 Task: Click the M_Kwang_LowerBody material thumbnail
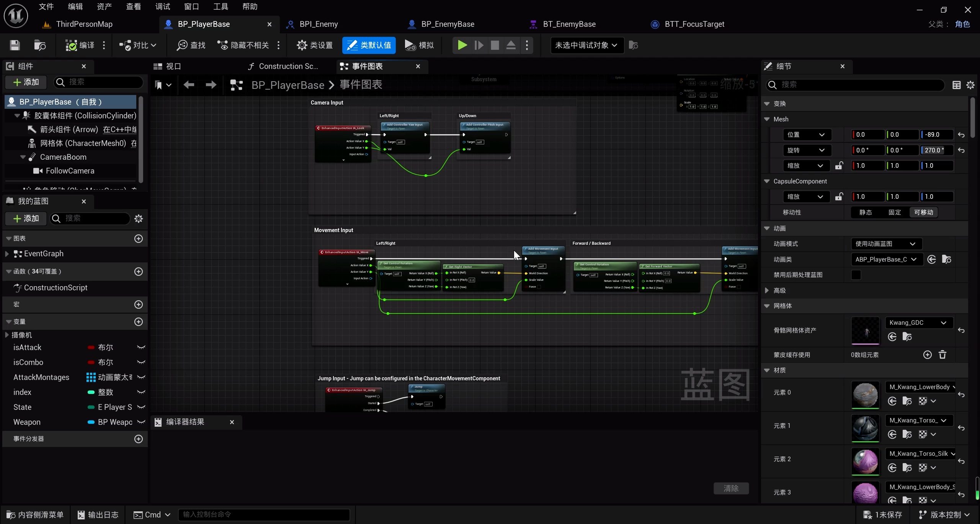(865, 395)
